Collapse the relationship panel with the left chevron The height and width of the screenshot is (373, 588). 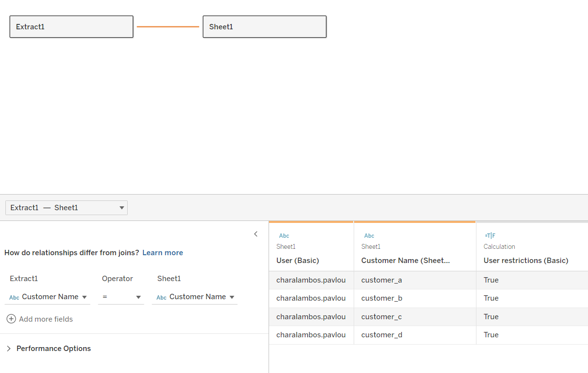[x=256, y=234]
